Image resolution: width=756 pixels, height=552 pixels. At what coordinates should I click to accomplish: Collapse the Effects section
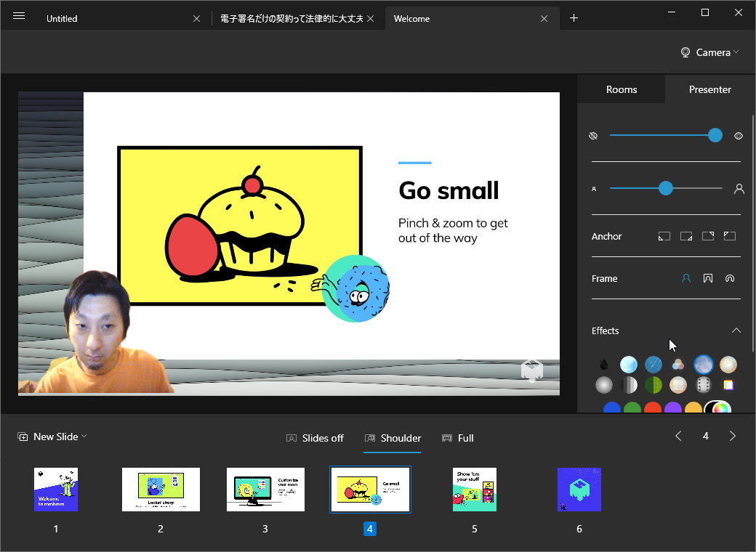pyautogui.click(x=736, y=330)
